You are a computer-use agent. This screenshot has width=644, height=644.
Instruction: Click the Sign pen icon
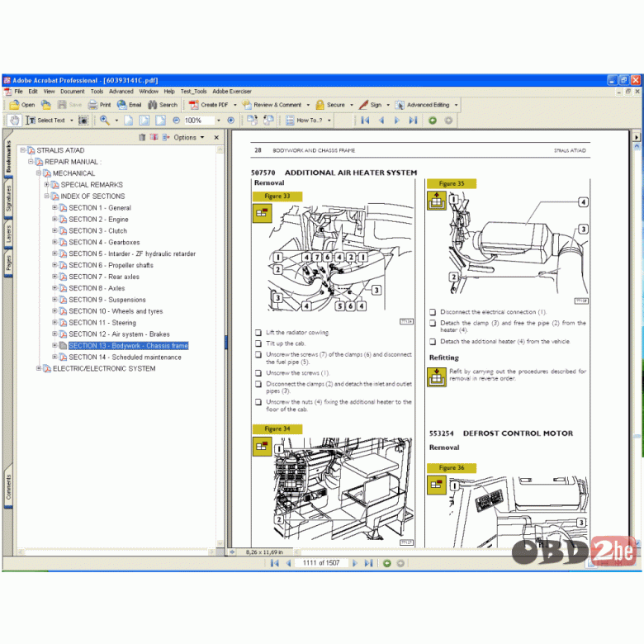point(363,105)
